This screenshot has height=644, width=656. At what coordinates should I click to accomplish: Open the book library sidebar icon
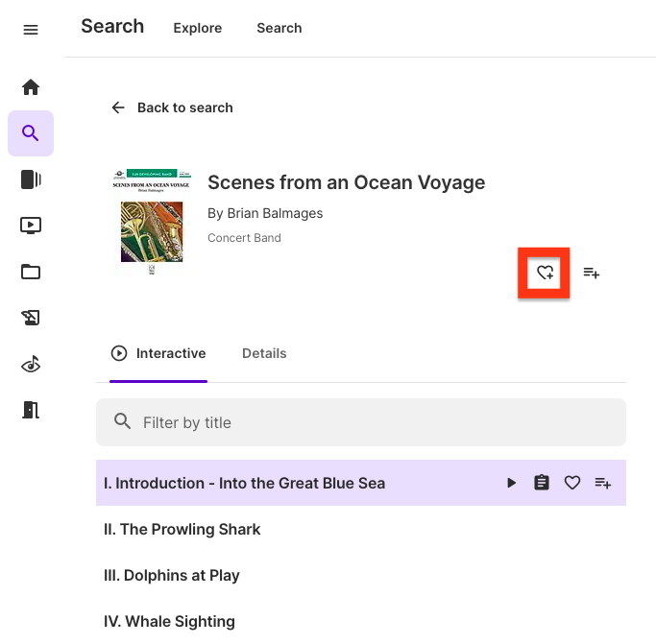[x=31, y=179]
